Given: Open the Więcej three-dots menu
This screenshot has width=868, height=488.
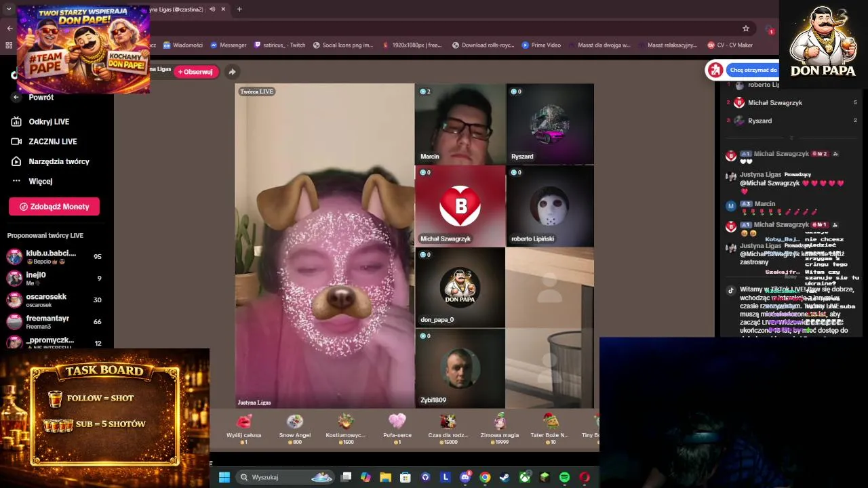Looking at the screenshot, I should (16, 181).
